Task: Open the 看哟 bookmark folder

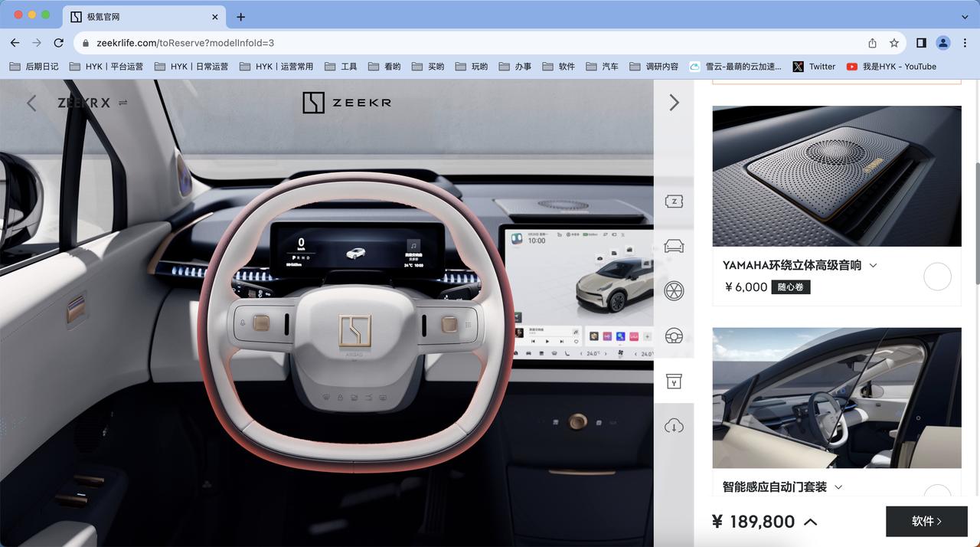Action: (x=384, y=67)
